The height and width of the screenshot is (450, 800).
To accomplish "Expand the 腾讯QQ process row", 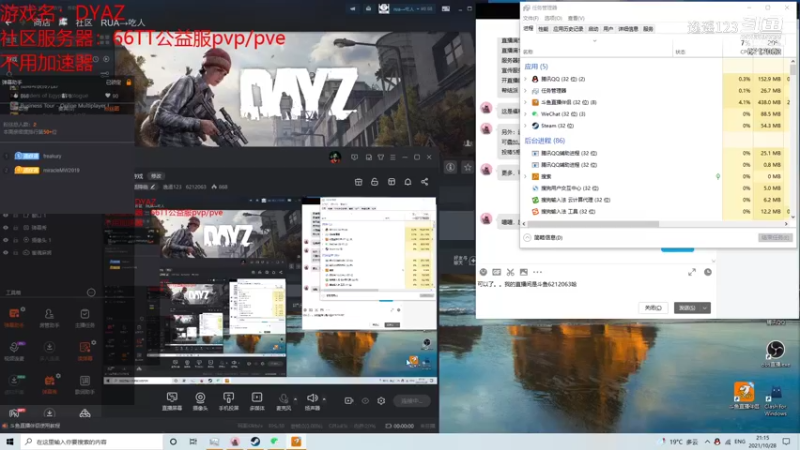I will 526,79.
